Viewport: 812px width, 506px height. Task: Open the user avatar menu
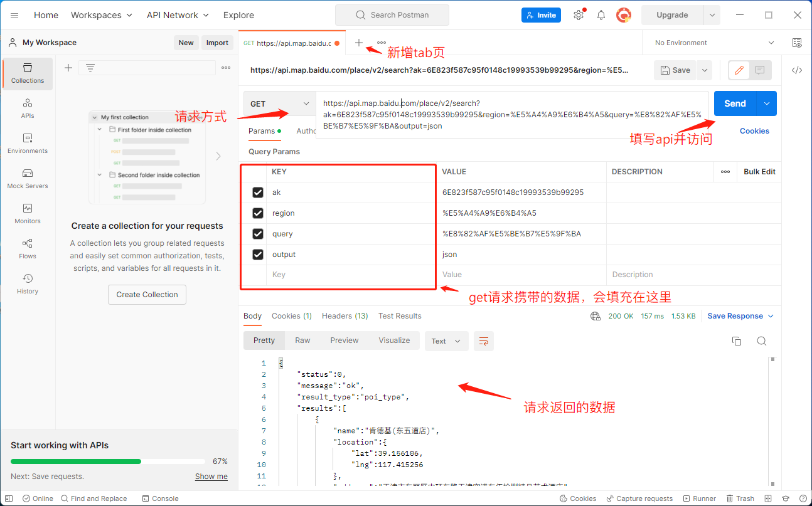[x=624, y=15]
